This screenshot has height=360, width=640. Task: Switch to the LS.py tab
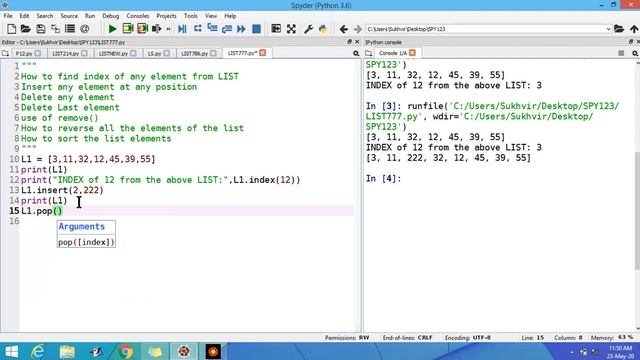tap(154, 53)
